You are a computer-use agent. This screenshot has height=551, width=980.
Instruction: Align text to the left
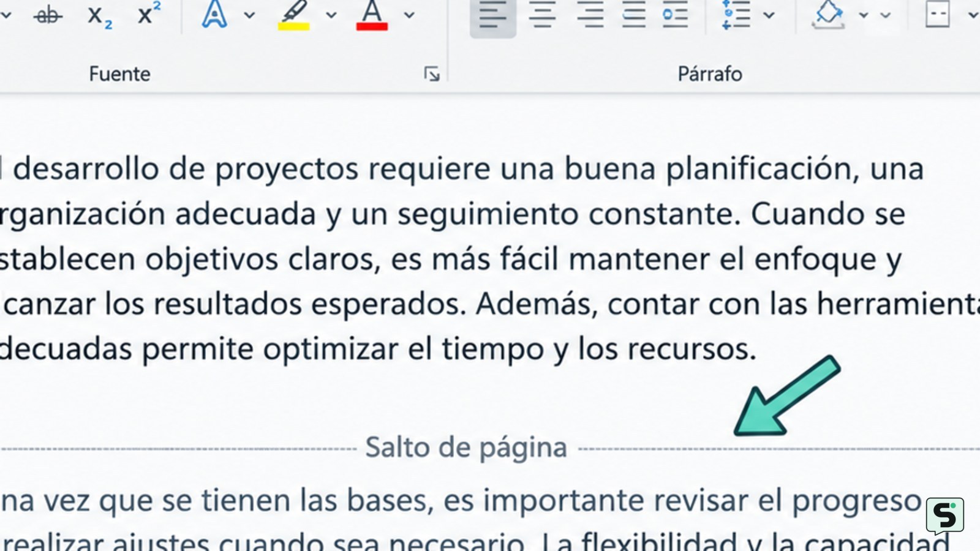(x=493, y=16)
